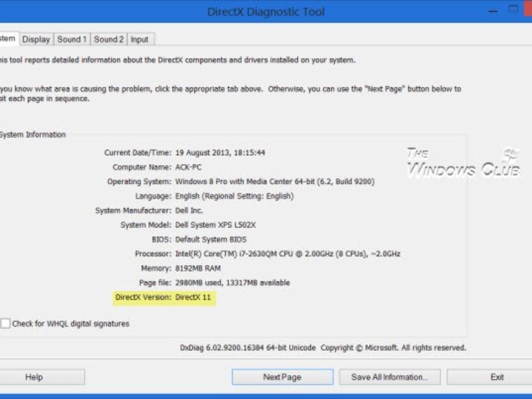Close the DirectX Diagnostic Tool window

(x=528, y=8)
